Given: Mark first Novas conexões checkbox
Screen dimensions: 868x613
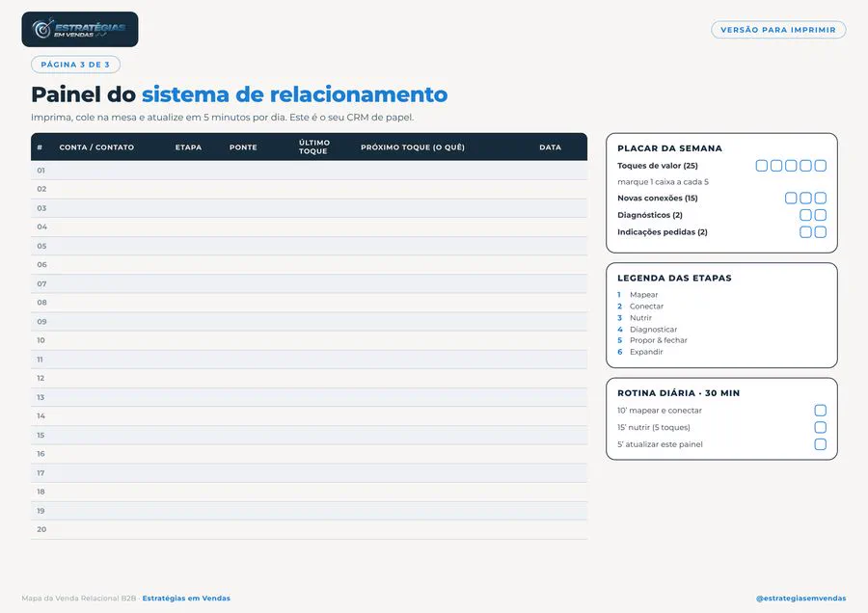Looking at the screenshot, I should click(x=791, y=198).
